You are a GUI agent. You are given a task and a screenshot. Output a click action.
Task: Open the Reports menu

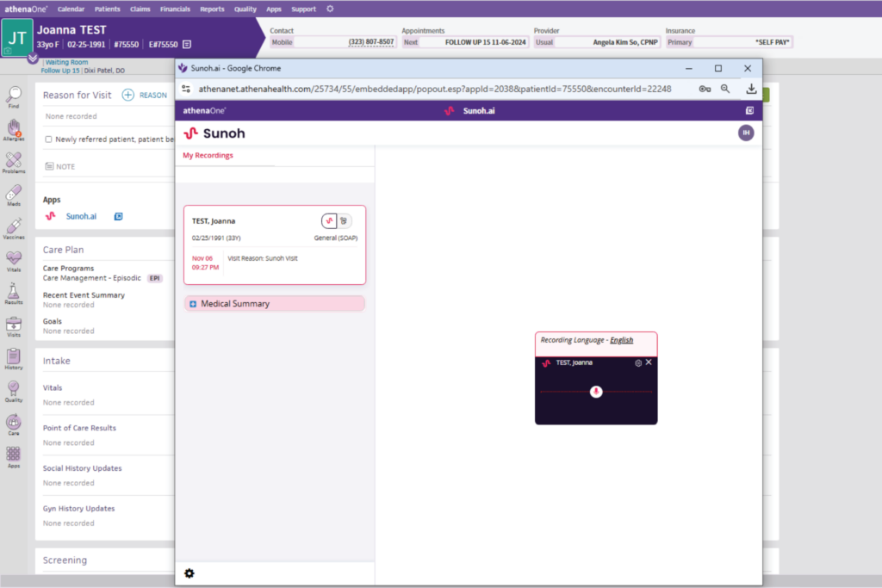click(212, 9)
